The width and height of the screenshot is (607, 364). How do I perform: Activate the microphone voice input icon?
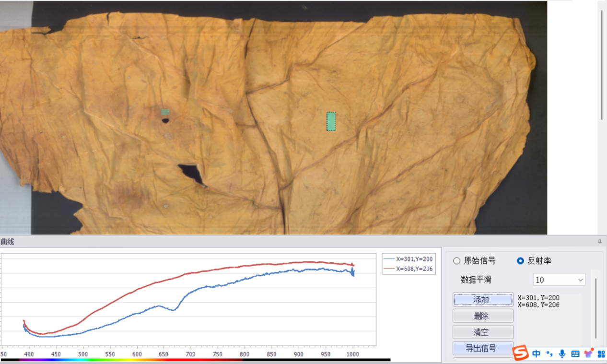[562, 354]
